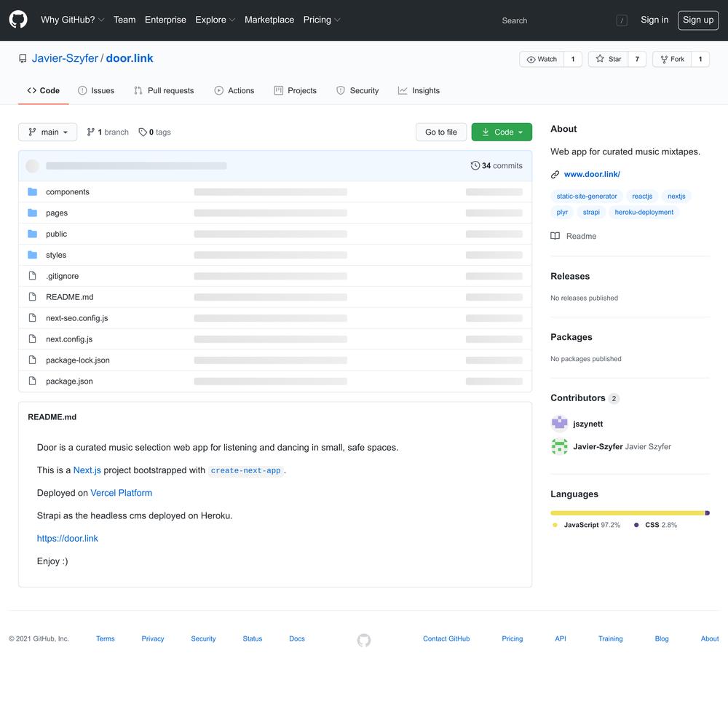The height and width of the screenshot is (728, 728).
Task: Watch the door.link repository
Action: click(x=542, y=60)
